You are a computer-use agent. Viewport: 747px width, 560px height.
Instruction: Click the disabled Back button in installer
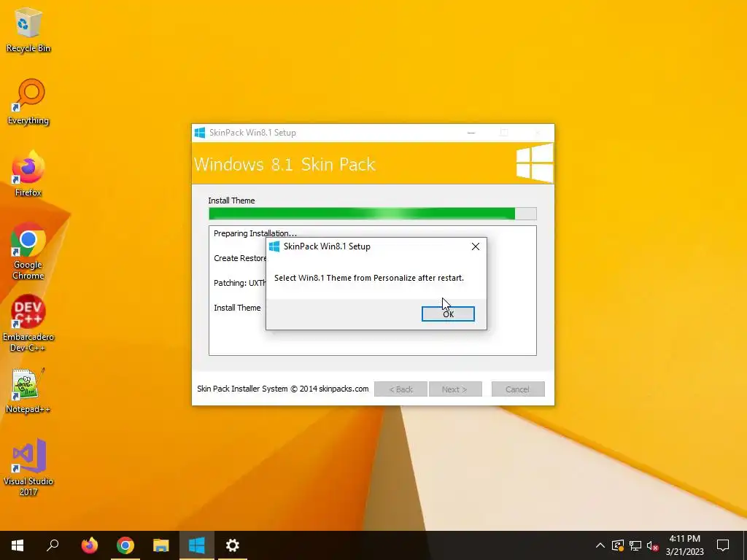click(x=400, y=389)
